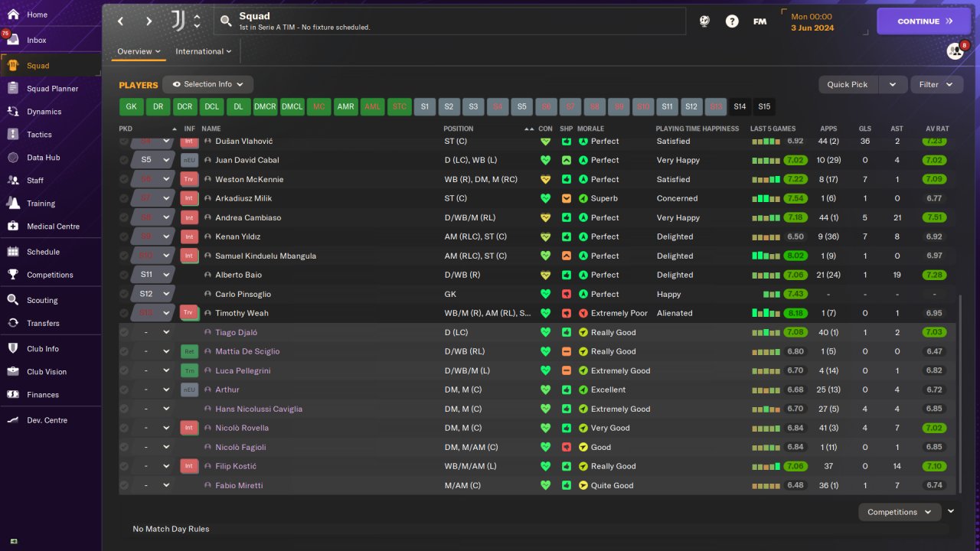The image size is (980, 551).
Task: Open the Medical Centre icon
Action: [x=13, y=227]
